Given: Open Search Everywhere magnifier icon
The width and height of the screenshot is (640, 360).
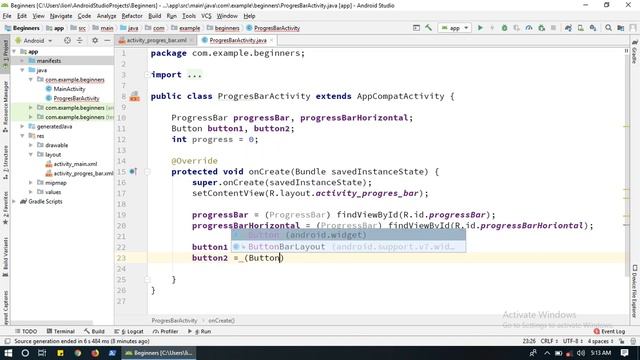Looking at the screenshot, I should pos(609,28).
